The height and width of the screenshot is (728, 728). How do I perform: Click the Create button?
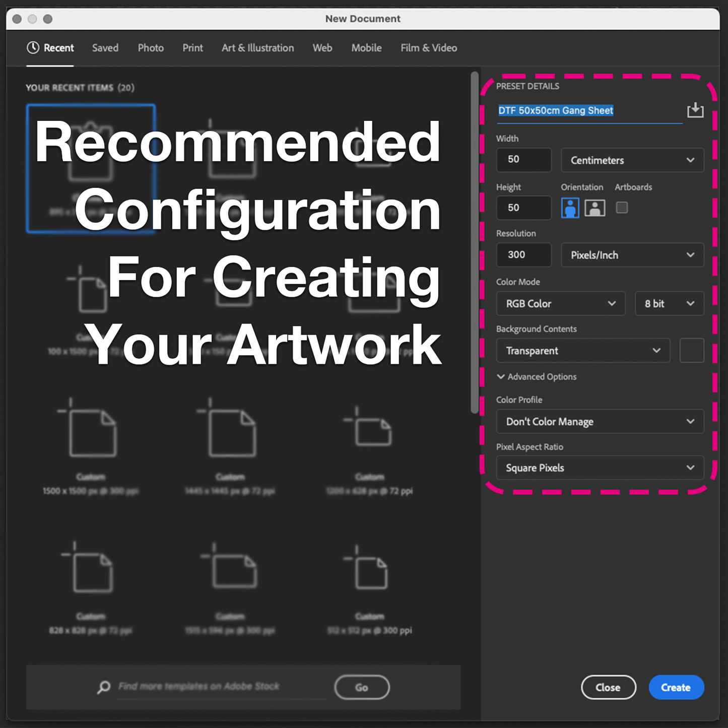(676, 687)
